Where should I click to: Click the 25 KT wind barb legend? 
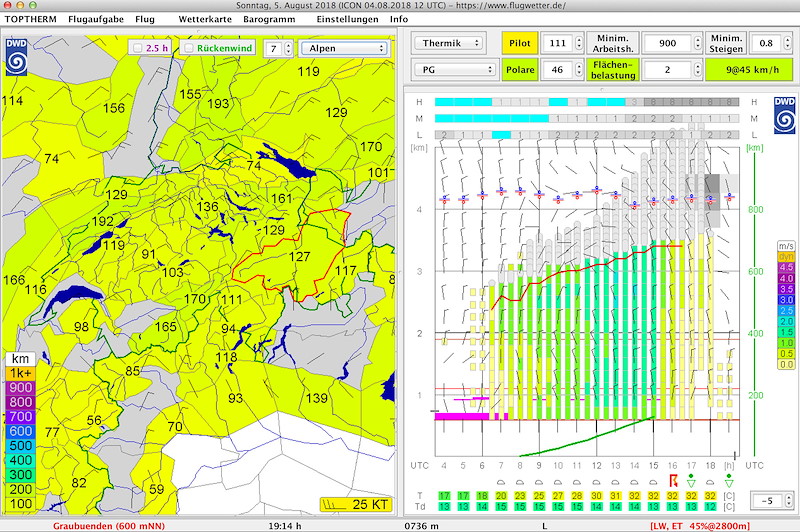[356, 504]
